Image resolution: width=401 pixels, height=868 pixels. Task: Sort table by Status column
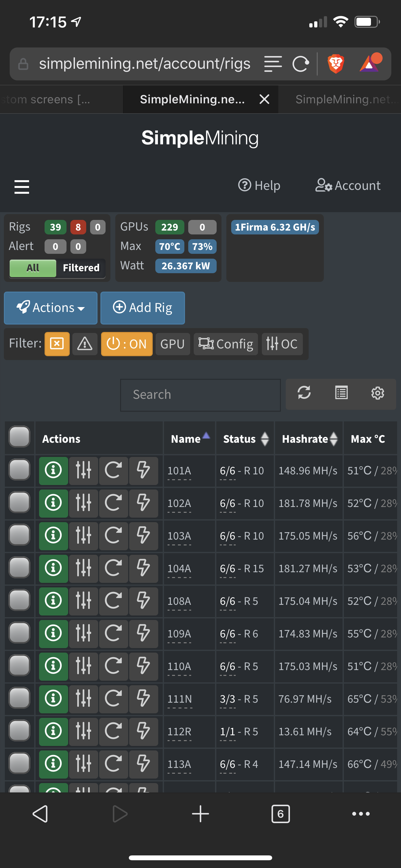(x=245, y=439)
